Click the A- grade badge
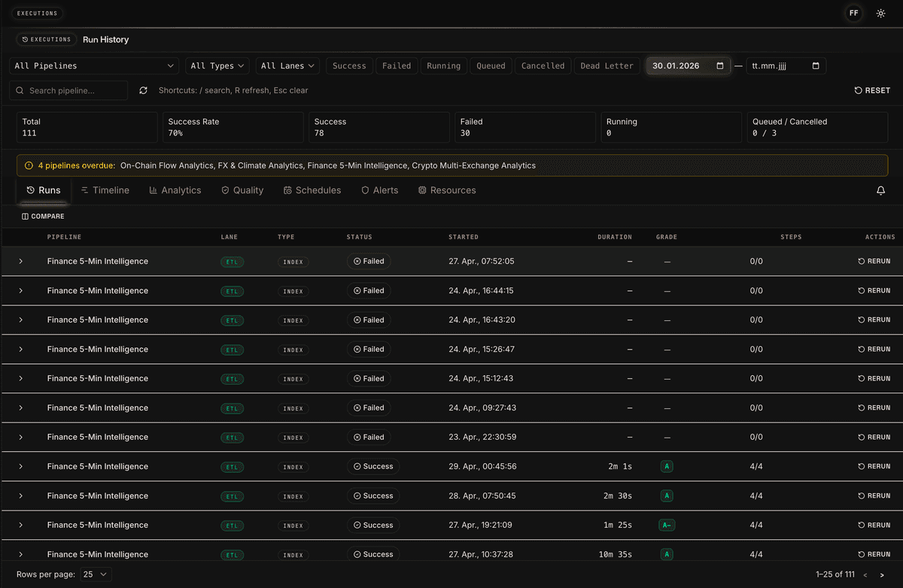 coord(667,526)
